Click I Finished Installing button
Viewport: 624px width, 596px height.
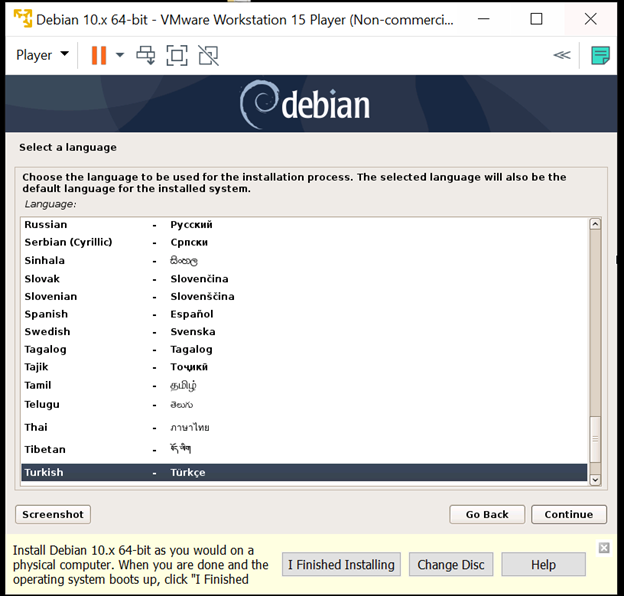pyautogui.click(x=341, y=564)
